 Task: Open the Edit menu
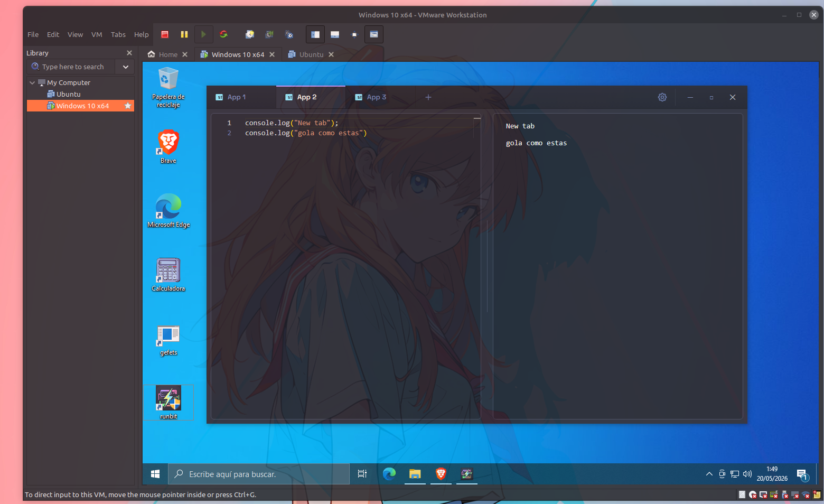click(x=53, y=34)
